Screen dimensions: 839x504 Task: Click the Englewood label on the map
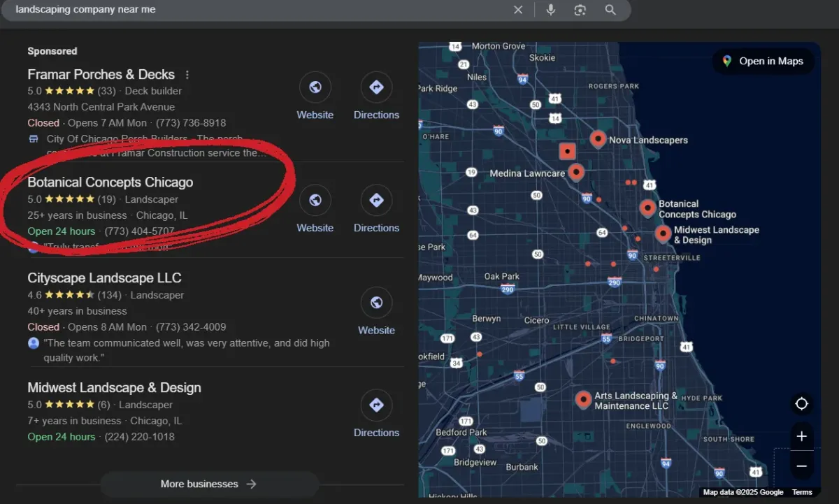[649, 426]
